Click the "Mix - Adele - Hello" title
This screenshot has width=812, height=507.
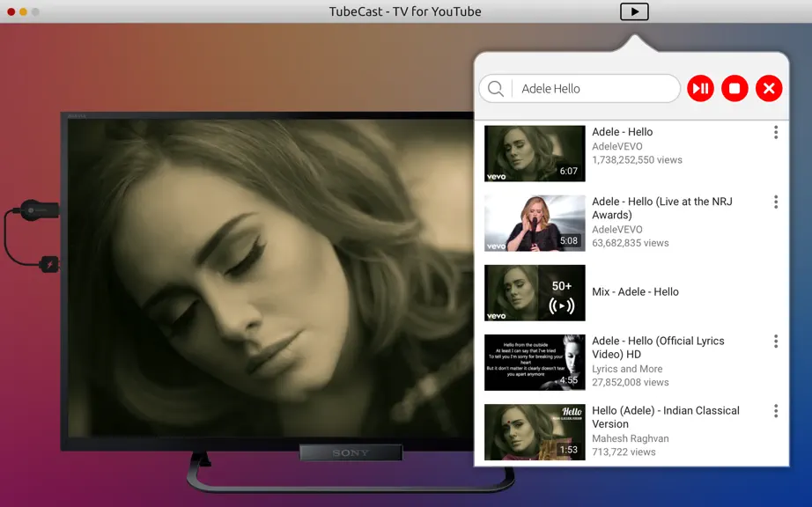tap(635, 291)
